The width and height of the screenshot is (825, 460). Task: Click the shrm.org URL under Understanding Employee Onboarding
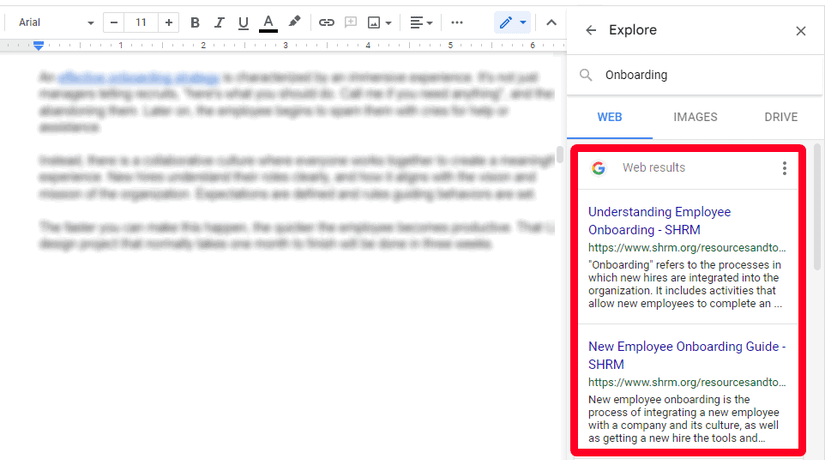687,247
